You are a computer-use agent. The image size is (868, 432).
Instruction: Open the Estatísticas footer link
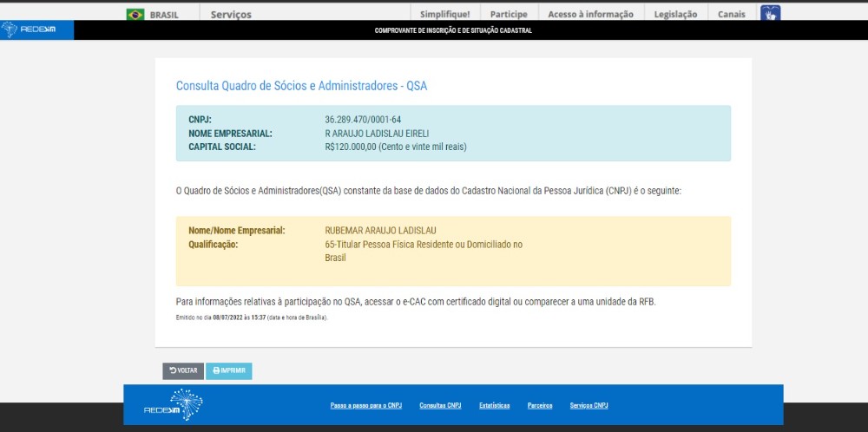pos(494,405)
